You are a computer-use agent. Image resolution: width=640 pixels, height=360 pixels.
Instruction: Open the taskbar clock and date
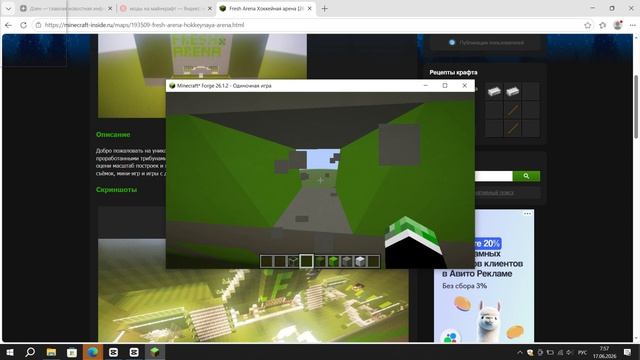point(604,352)
